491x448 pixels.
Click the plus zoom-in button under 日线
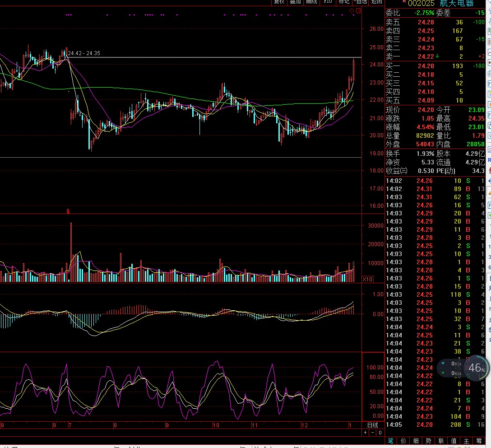[366, 433]
